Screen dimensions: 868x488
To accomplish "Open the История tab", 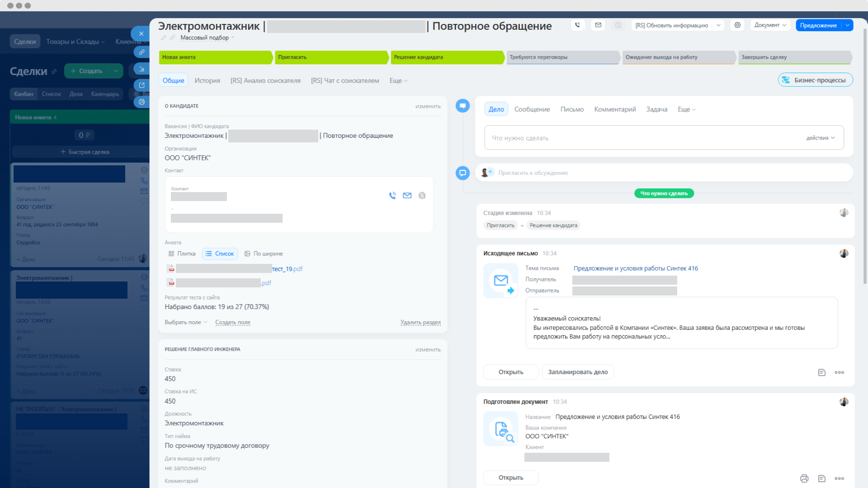I will coord(208,81).
